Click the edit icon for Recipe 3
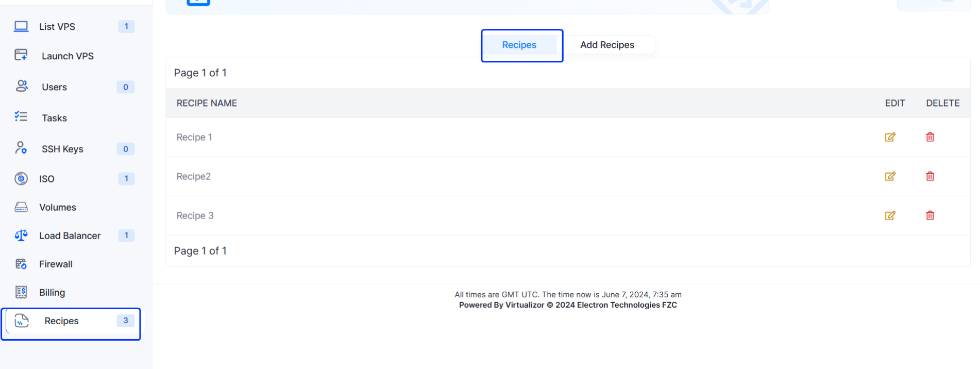 tap(890, 215)
